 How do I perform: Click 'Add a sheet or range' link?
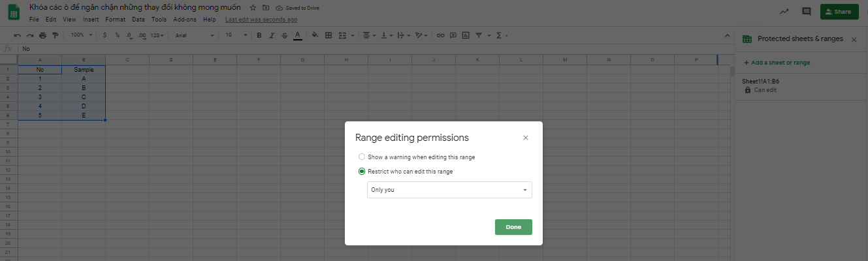777,63
